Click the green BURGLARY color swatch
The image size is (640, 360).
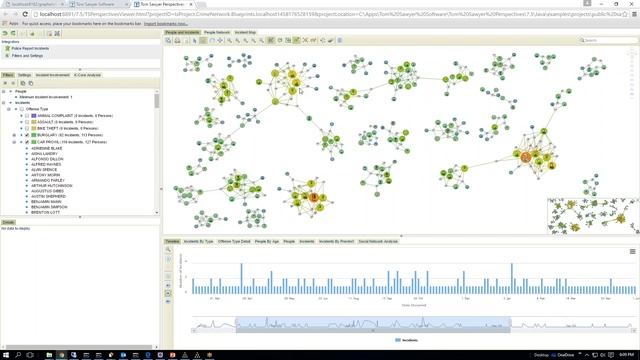tap(34, 135)
